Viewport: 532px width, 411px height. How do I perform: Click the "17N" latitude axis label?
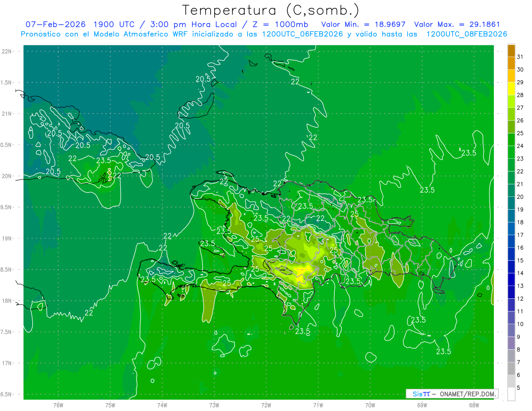pyautogui.click(x=7, y=363)
